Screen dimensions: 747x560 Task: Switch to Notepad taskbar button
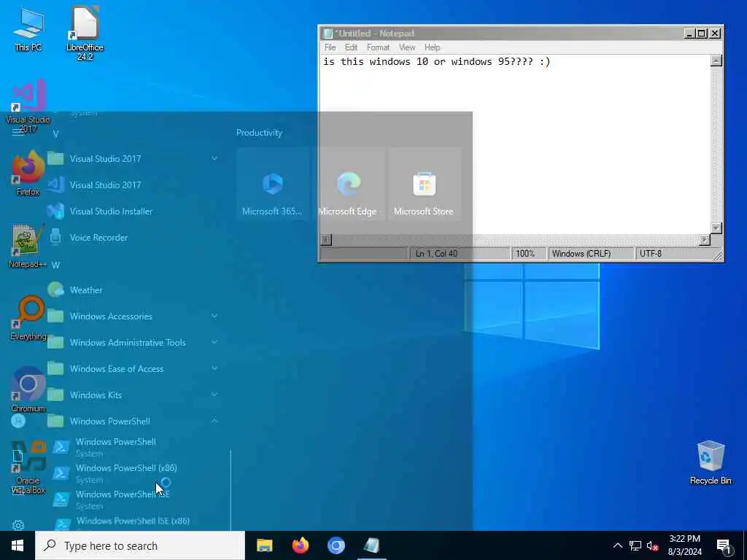pos(371,545)
